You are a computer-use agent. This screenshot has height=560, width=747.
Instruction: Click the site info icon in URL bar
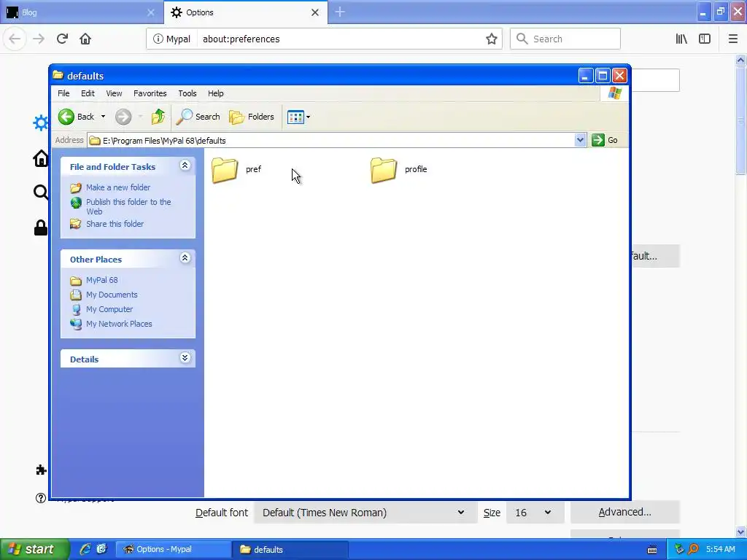coord(158,39)
